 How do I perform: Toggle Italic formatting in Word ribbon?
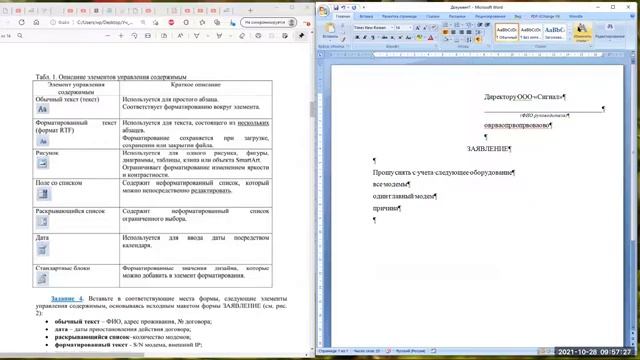[x=364, y=38]
